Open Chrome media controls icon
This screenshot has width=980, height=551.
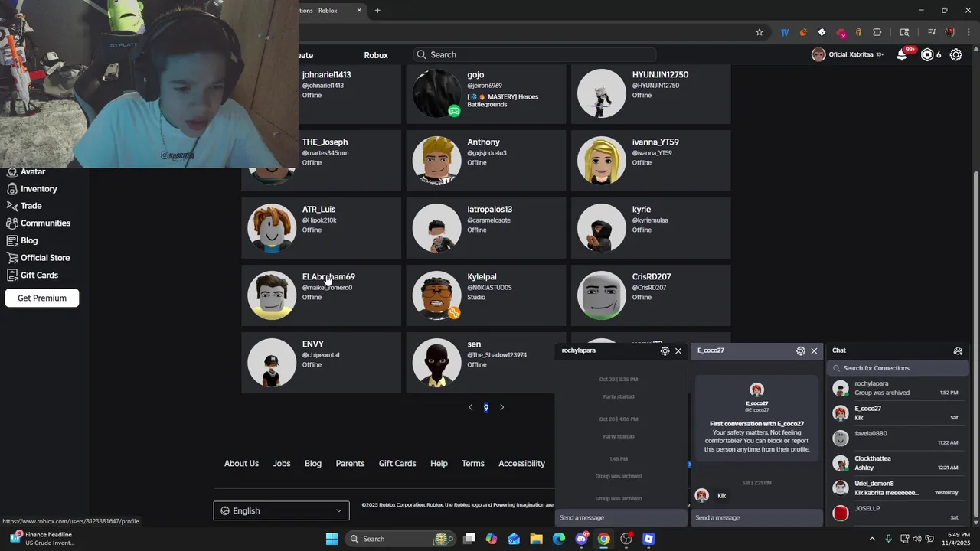(932, 32)
